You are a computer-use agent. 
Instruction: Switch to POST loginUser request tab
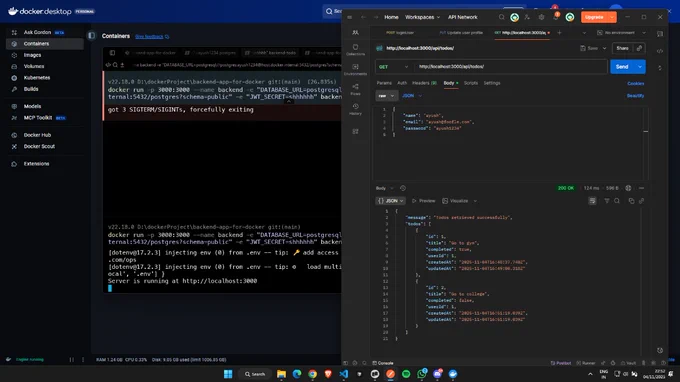400,33
